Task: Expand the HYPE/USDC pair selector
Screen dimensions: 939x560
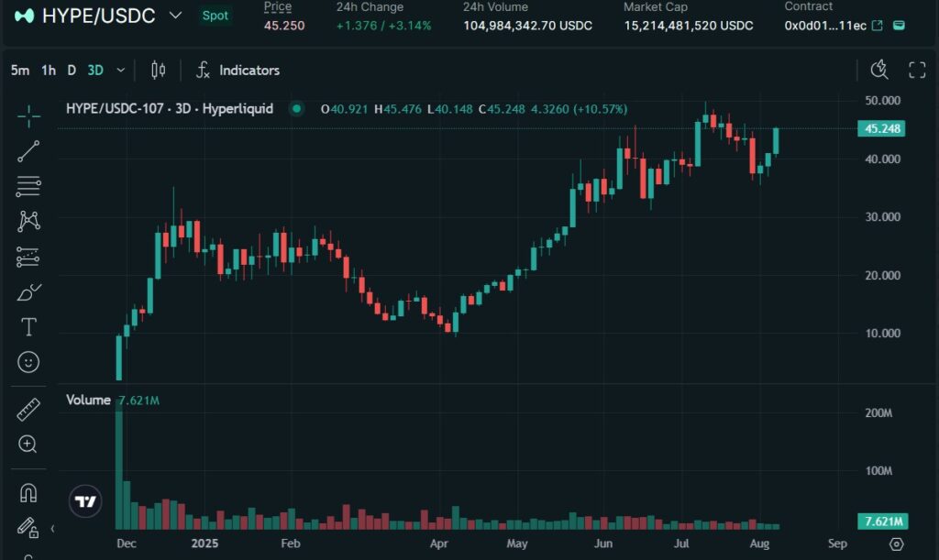Action: [175, 16]
